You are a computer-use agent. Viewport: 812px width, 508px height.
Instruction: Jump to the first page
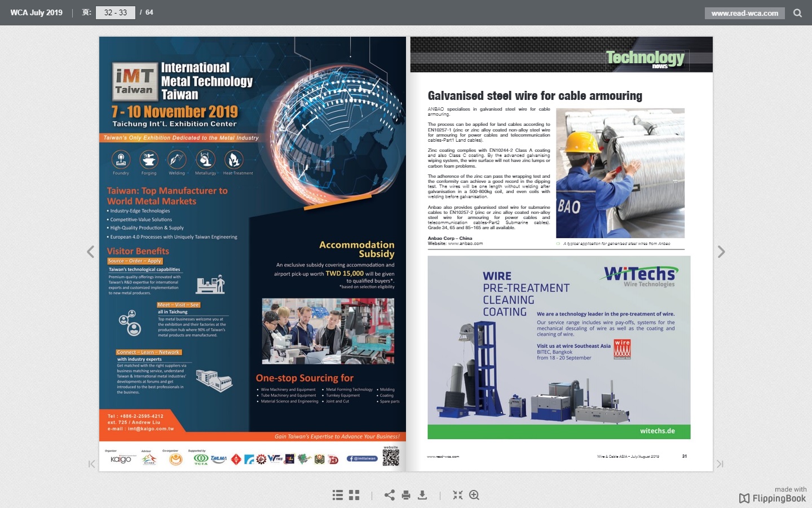pos(91,464)
